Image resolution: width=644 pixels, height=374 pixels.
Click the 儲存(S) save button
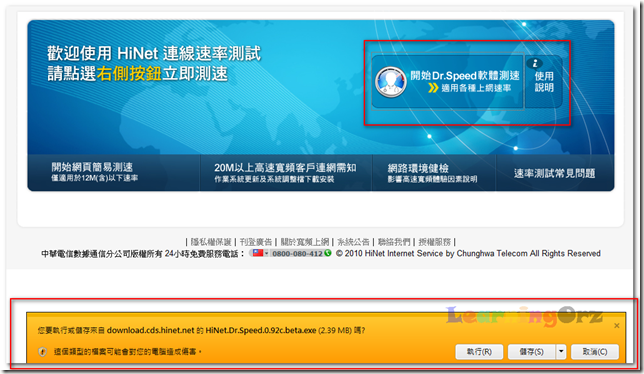(531, 351)
